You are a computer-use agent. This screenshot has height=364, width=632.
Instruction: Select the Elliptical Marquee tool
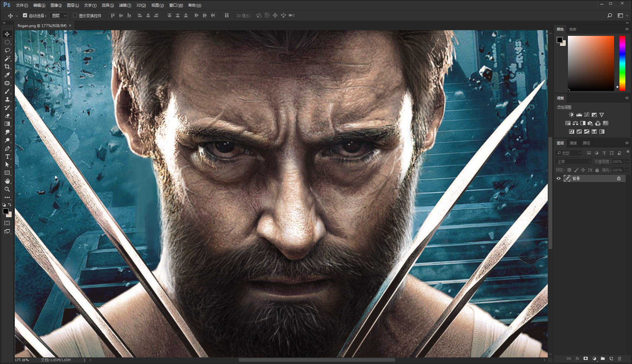coord(7,42)
